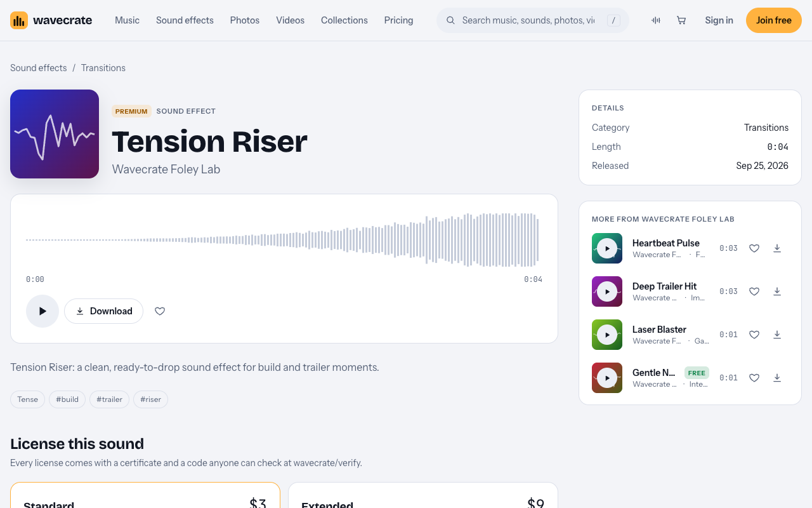This screenshot has height=508, width=812.
Task: Go to Sound effects in navigation bar
Action: 185,20
